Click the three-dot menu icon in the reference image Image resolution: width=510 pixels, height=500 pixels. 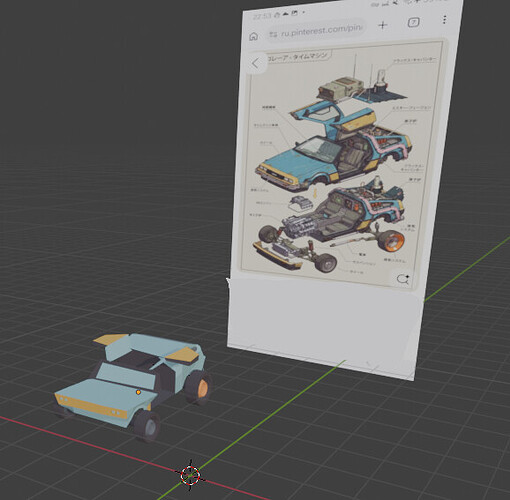[444, 19]
